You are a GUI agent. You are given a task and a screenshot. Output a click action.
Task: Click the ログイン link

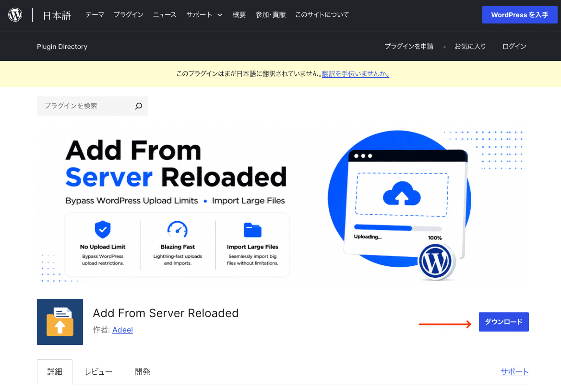pos(514,47)
